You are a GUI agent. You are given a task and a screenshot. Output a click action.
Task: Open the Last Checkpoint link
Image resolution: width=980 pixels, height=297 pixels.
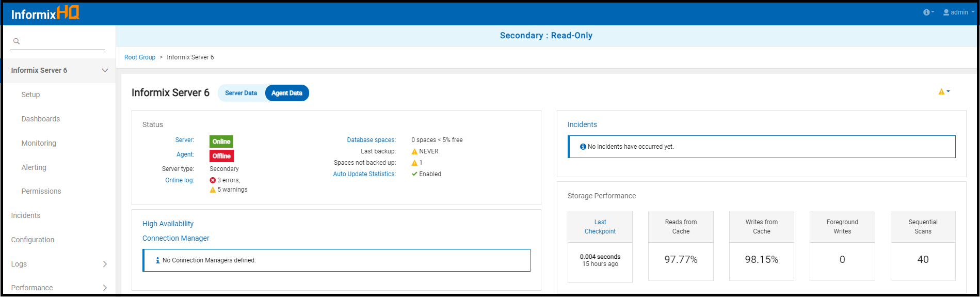(600, 227)
